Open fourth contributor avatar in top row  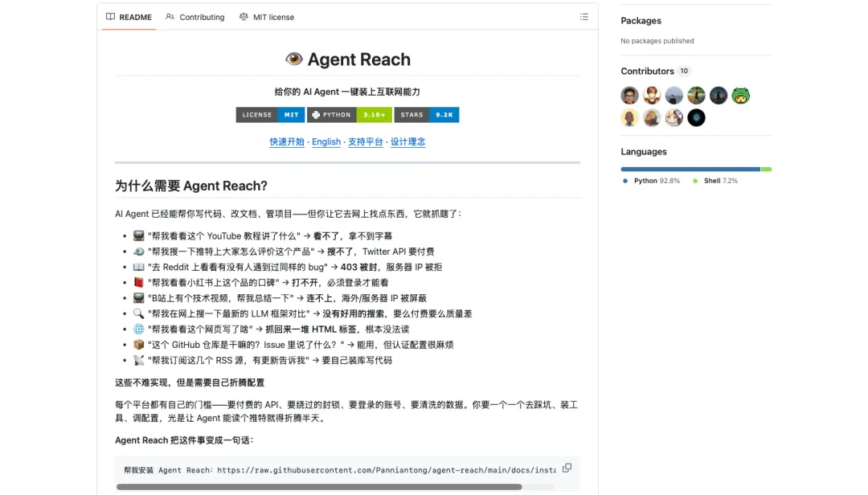click(x=696, y=96)
